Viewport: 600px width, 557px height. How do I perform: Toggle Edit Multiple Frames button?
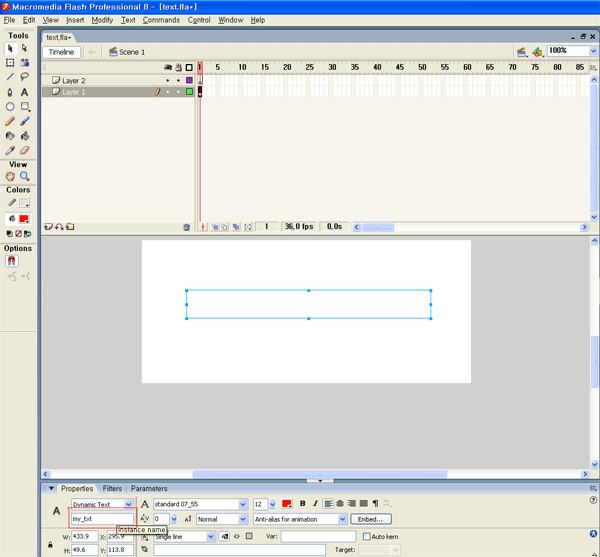236,227
